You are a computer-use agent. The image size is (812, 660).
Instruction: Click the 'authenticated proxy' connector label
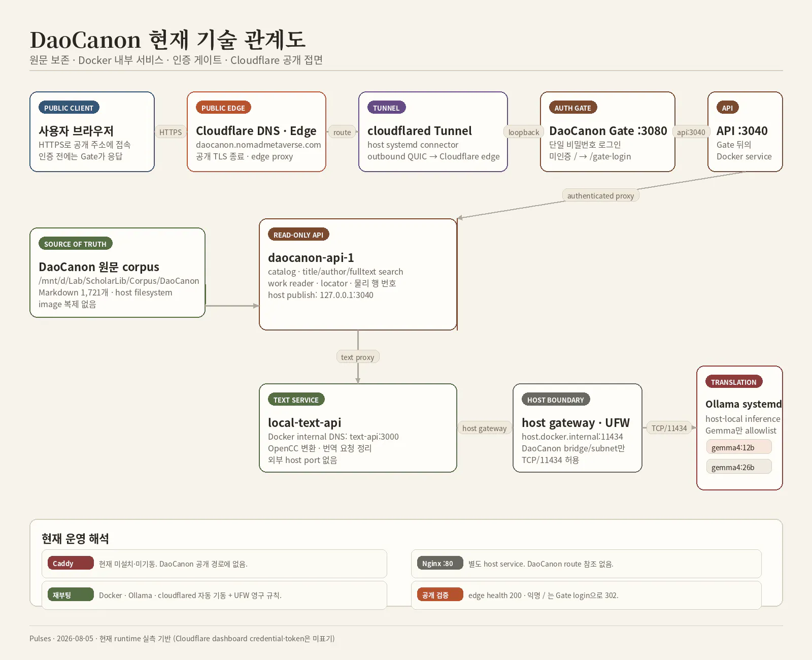600,195
